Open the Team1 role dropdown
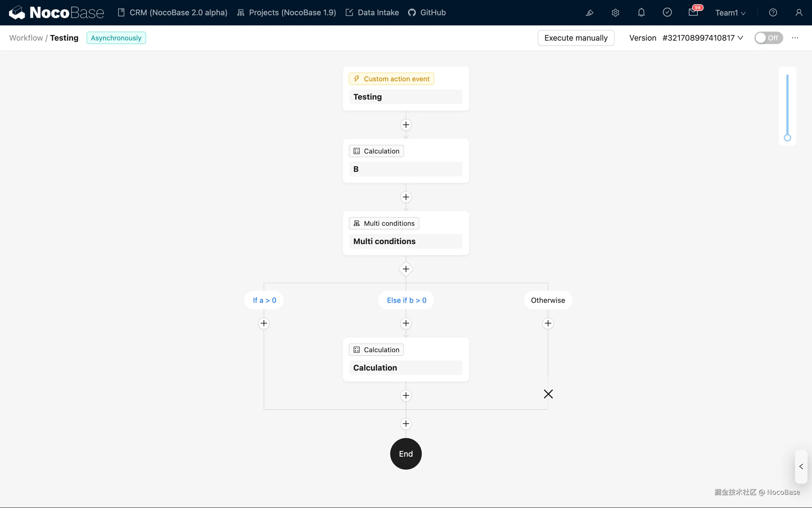Image resolution: width=812 pixels, height=508 pixels. (730, 13)
